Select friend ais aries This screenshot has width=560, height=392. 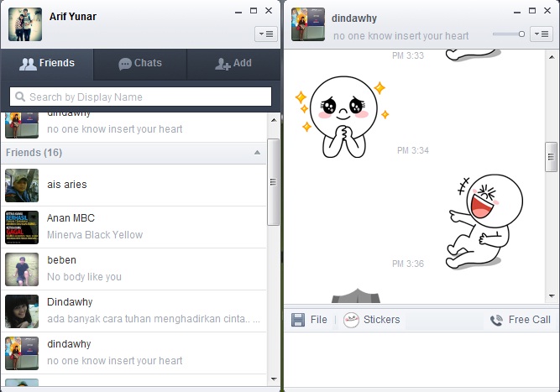133,186
